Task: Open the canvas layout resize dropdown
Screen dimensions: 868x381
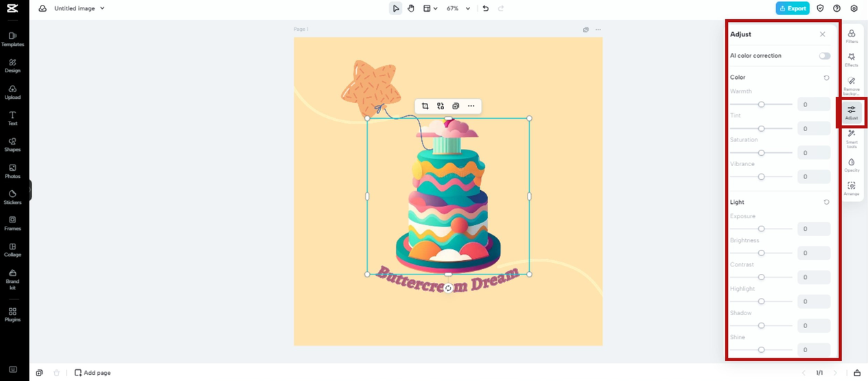Action: pos(430,8)
